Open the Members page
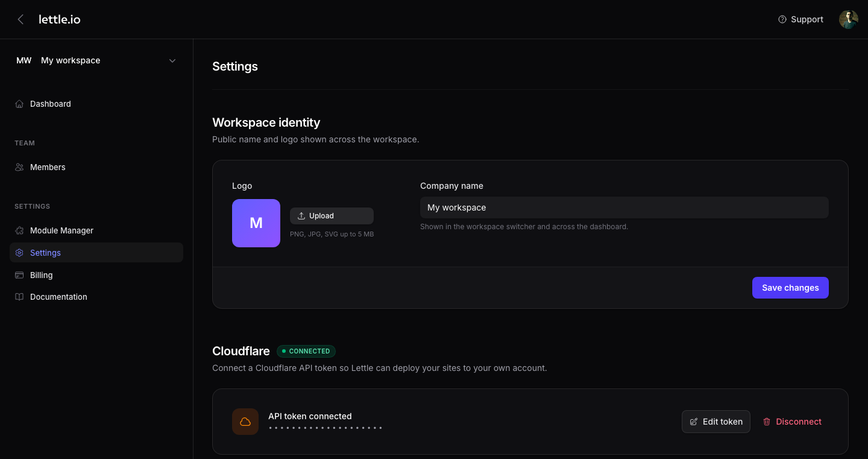 [96, 167]
